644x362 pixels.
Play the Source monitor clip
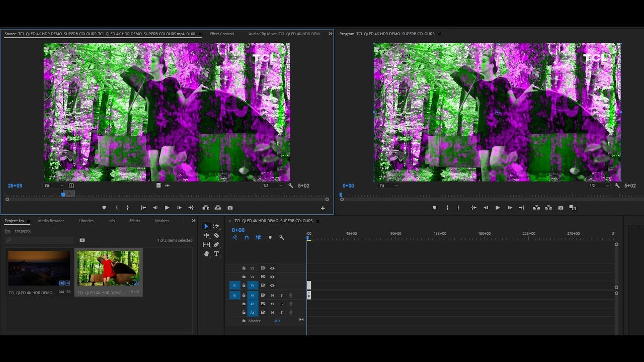point(167,208)
